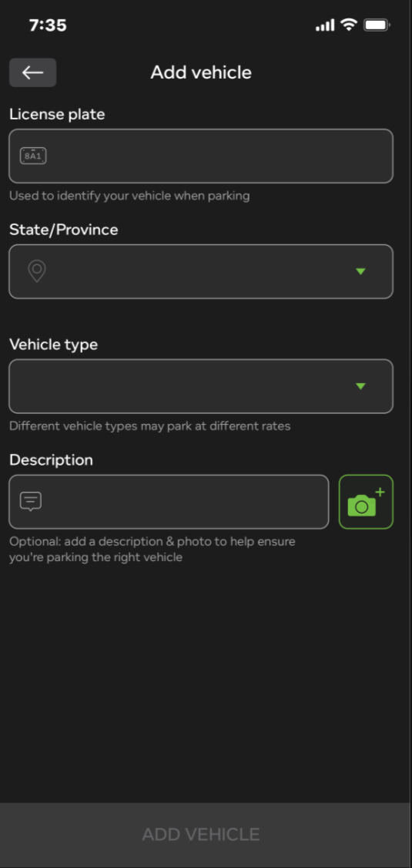Open the Vehicle type selection field
This screenshot has width=412, height=868.
click(x=201, y=386)
